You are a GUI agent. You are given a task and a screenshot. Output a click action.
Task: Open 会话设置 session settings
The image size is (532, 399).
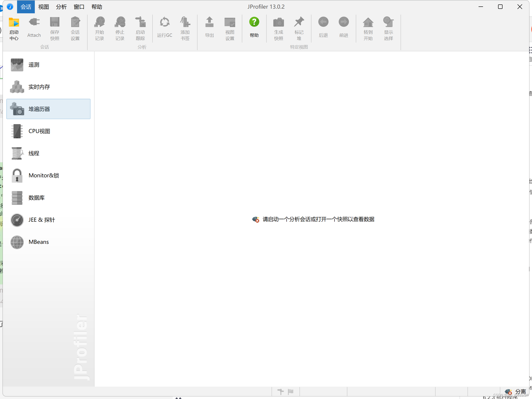point(75,29)
